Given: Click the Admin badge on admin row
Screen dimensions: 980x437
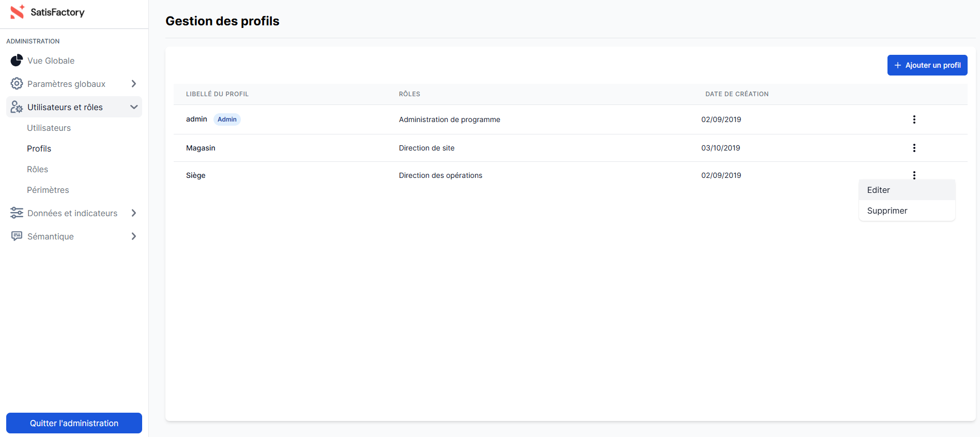Looking at the screenshot, I should [x=227, y=119].
